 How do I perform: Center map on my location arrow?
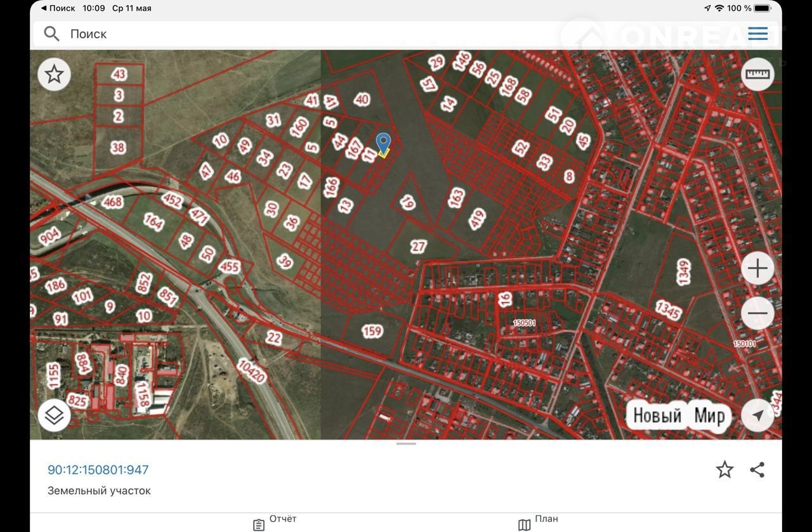[757, 415]
